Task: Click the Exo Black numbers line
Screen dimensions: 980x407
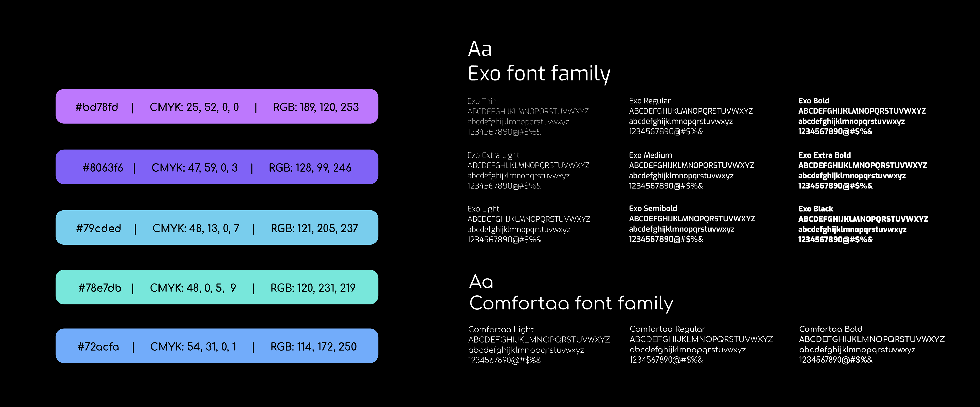Action: click(835, 240)
